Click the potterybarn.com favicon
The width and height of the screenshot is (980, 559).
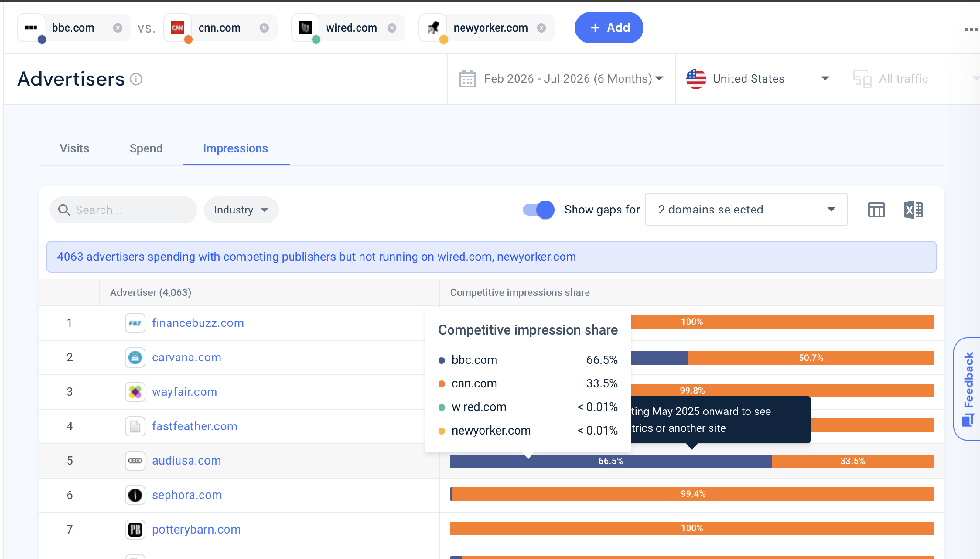tap(135, 530)
